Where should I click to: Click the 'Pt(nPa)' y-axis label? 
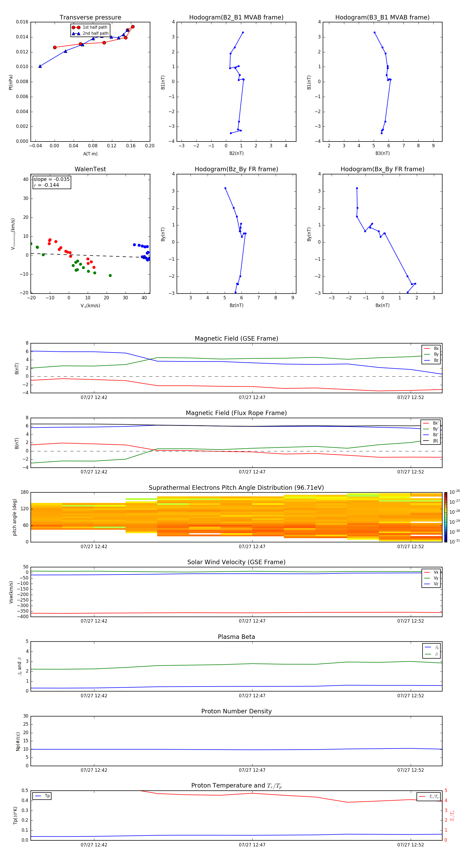click(11, 82)
